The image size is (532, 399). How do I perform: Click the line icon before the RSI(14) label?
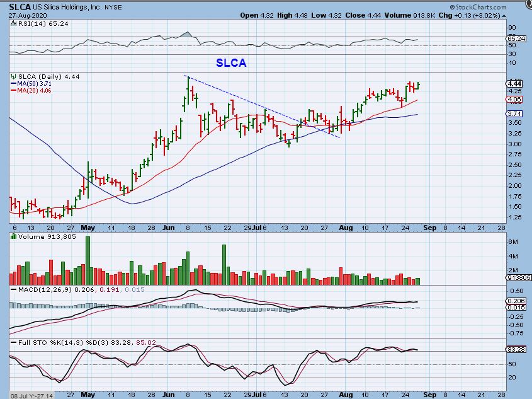14,23
